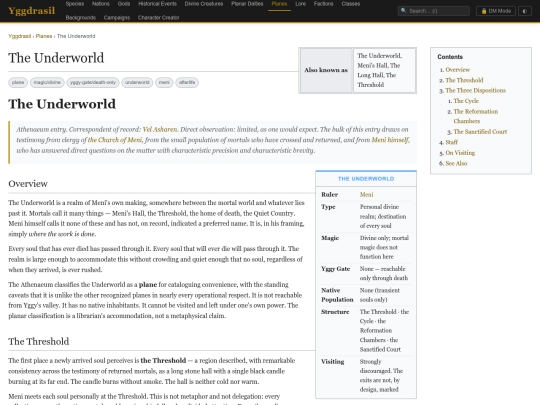This screenshot has height=405, width=540.
Task: Open the 'Meni himself' link
Action: (x=390, y=140)
